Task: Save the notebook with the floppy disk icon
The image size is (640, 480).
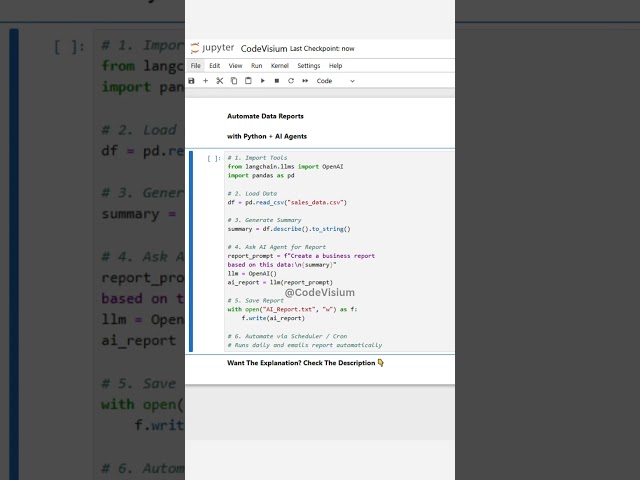Action: coord(191,81)
